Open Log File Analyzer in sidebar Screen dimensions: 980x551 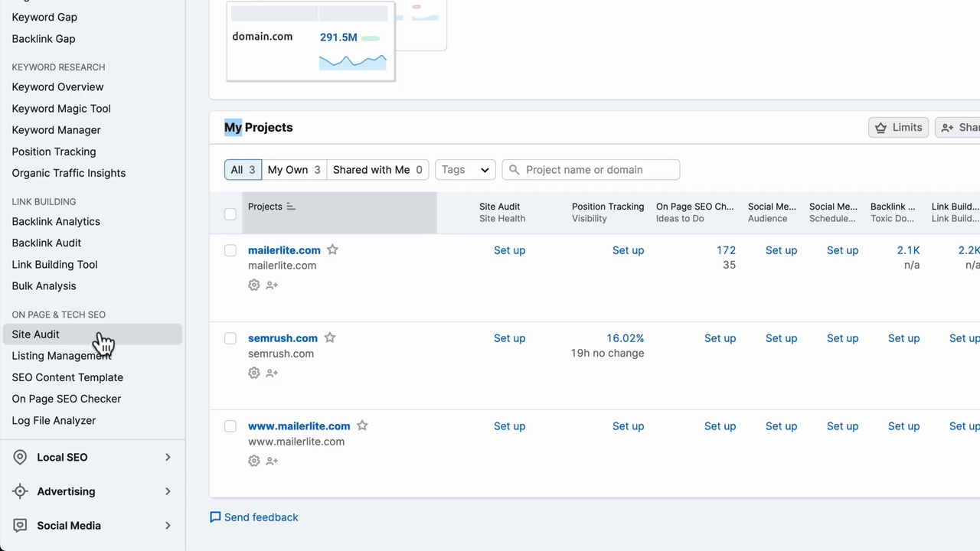[x=54, y=420]
